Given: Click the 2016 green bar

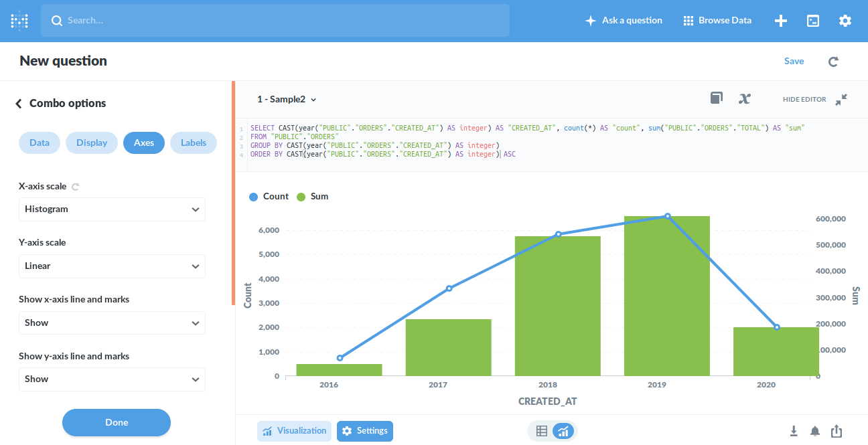Looking at the screenshot, I should (x=340, y=370).
